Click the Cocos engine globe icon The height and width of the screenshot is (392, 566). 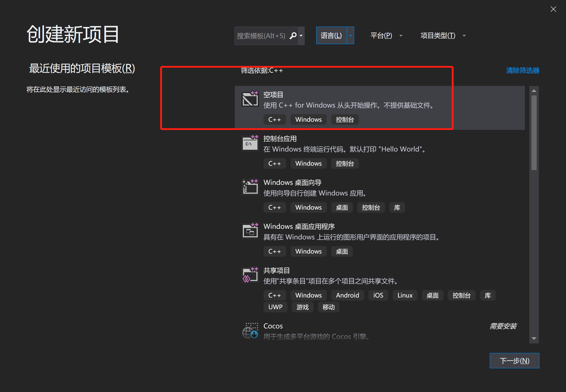(x=250, y=331)
